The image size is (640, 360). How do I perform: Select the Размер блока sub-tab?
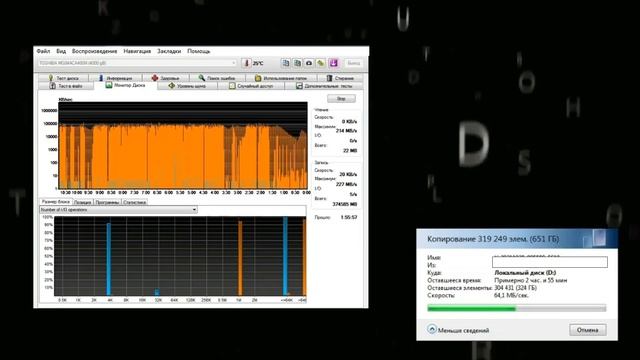click(56, 202)
